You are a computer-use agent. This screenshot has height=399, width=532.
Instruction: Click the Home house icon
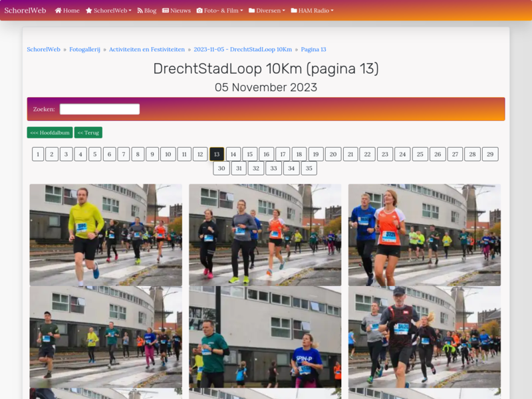coord(58,11)
